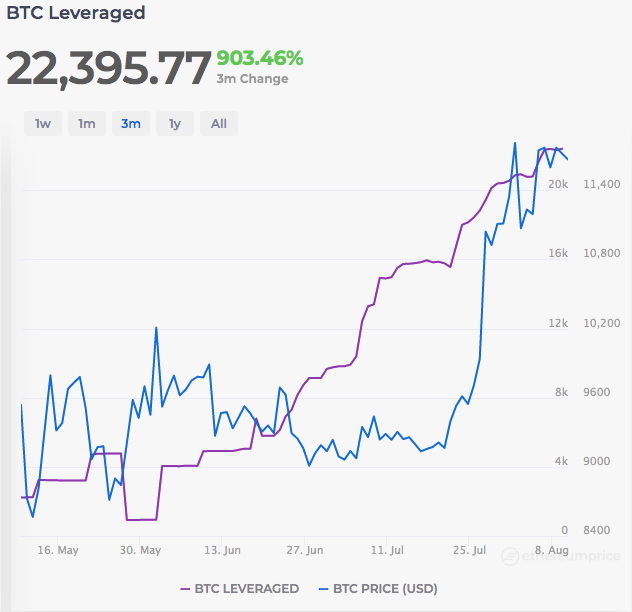Click the 12k axis value
The image size is (632, 612).
[x=558, y=323]
